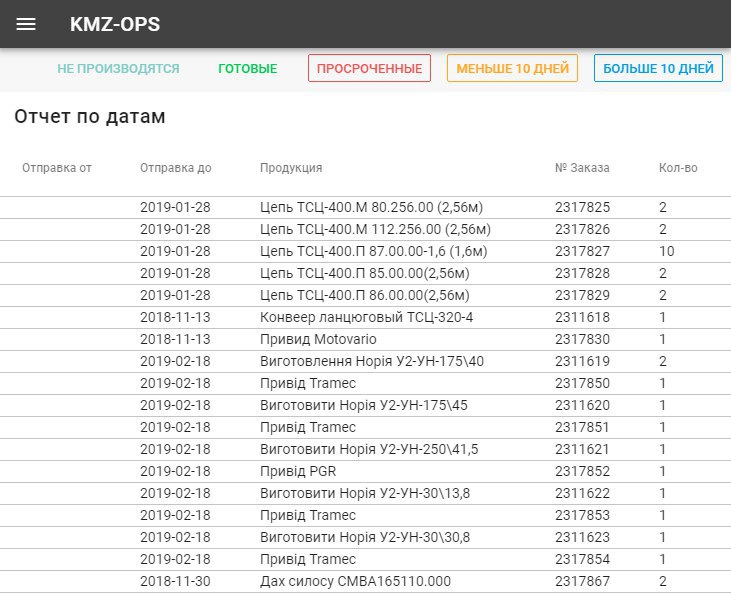The width and height of the screenshot is (731, 595).
Task: Select product Виготовлення Норія У2-УН-175\40
Action: click(x=372, y=361)
